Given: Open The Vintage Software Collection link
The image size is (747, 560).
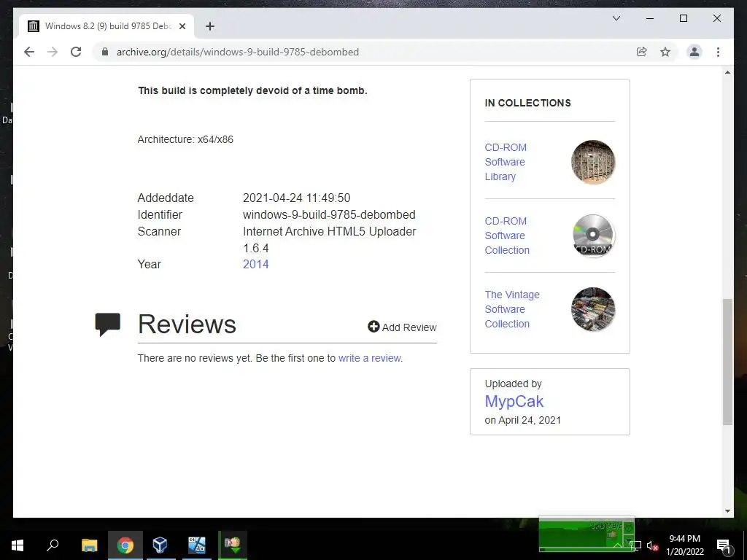Looking at the screenshot, I should coord(512,309).
